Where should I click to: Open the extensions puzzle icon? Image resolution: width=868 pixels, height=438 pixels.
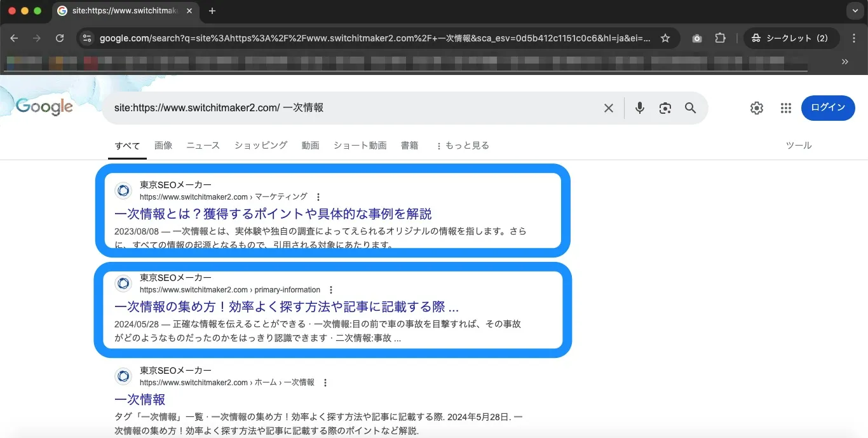pyautogui.click(x=720, y=38)
